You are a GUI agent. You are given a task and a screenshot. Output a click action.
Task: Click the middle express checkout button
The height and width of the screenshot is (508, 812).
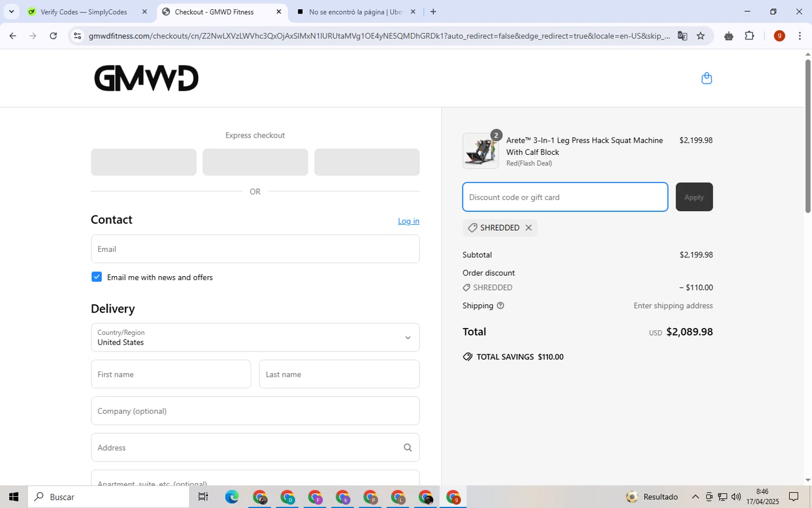pos(255,162)
